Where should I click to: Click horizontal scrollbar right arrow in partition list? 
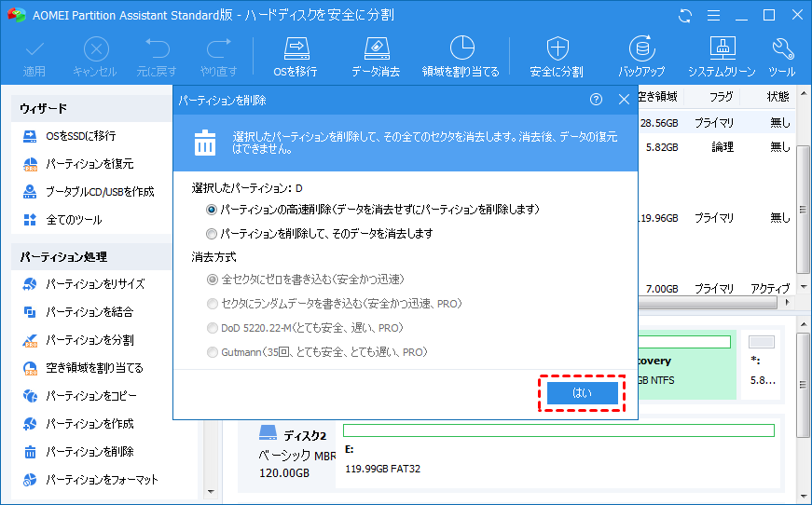click(787, 302)
